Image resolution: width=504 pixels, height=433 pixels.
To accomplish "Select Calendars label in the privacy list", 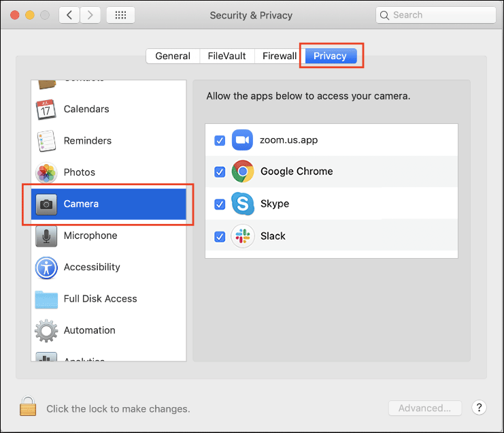I will [86, 109].
